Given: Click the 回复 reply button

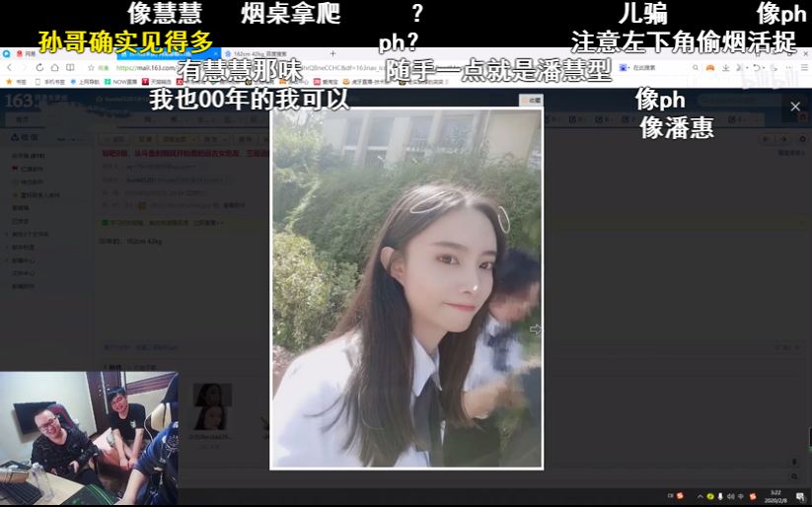Looking at the screenshot, I should 145,139.
